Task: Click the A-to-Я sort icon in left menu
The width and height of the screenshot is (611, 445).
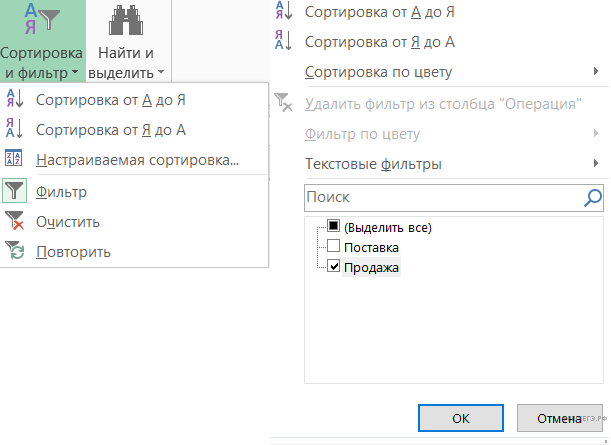Action: pyautogui.click(x=15, y=100)
